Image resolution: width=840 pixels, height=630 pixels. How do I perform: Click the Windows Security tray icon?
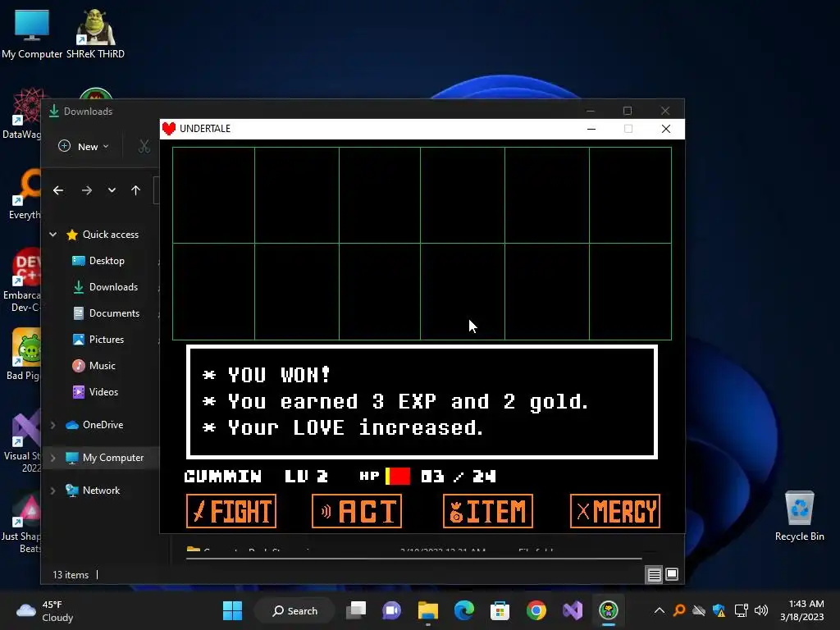pyautogui.click(x=719, y=610)
